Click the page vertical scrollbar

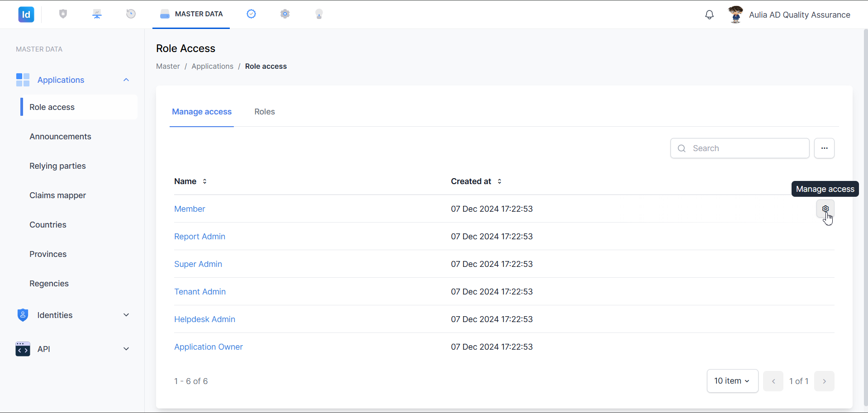pos(865,217)
